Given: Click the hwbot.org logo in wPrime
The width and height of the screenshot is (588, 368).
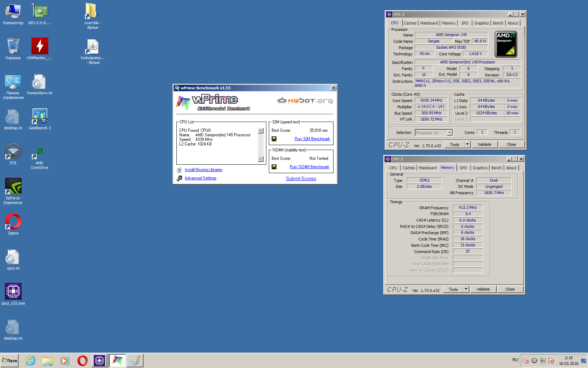Looking at the screenshot, I should coord(305,101).
